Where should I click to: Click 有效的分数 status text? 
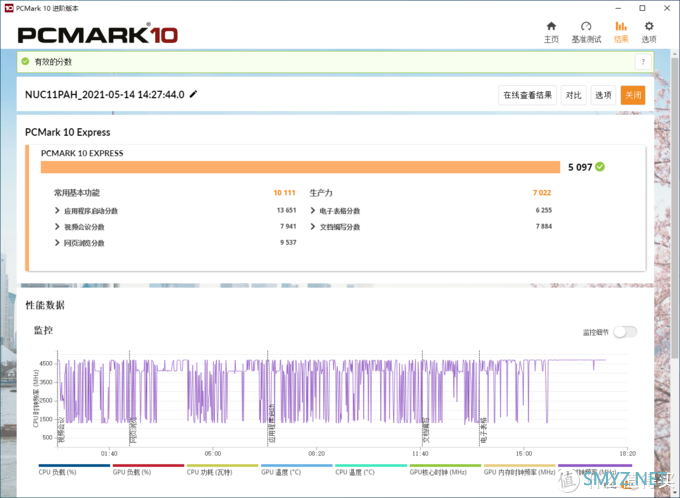tap(53, 62)
